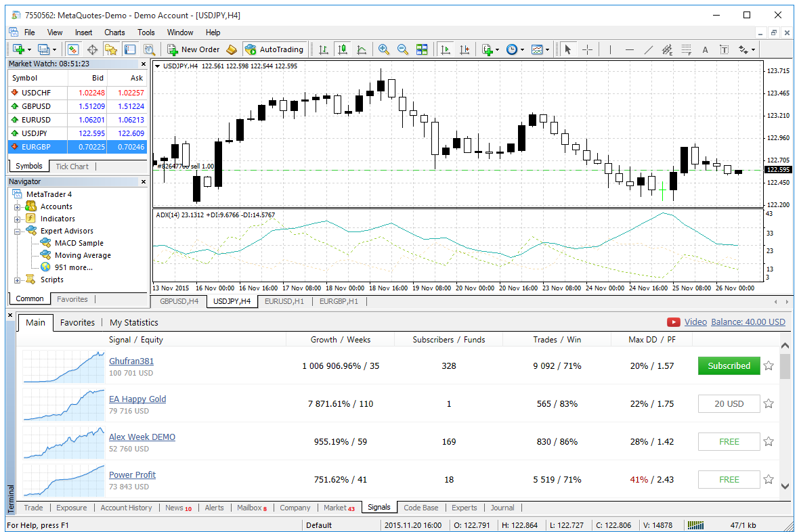
Task: Open the chart Templates icon
Action: (x=537, y=49)
